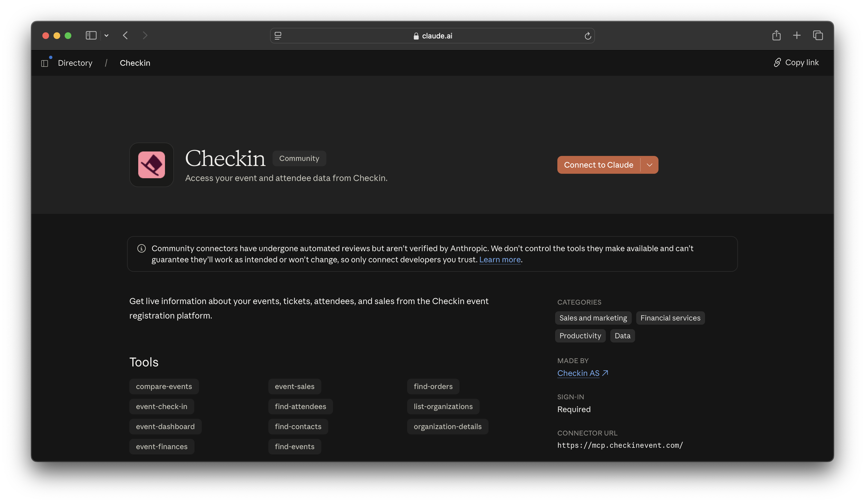This screenshot has height=504, width=865.
Task: Click the find-events tool chip
Action: pyautogui.click(x=295, y=447)
